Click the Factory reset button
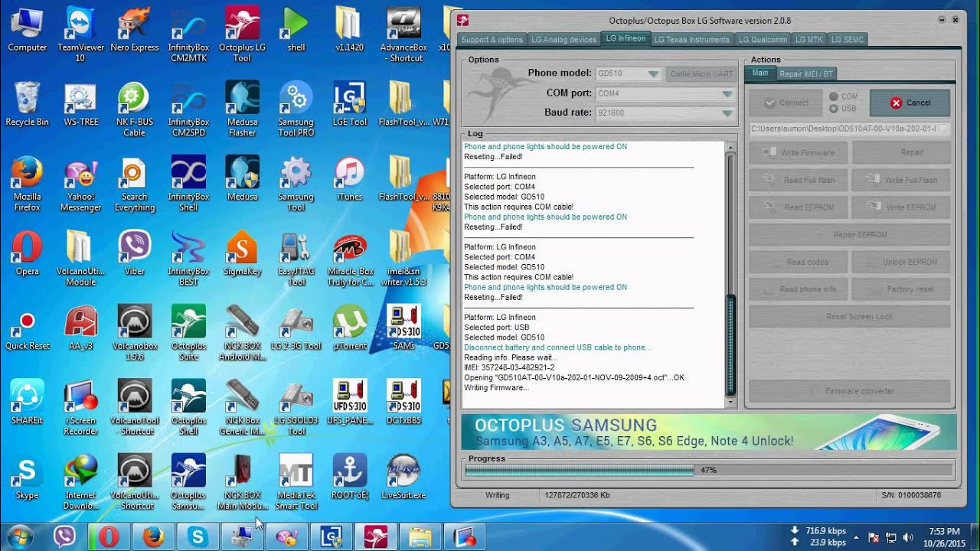 click(900, 289)
